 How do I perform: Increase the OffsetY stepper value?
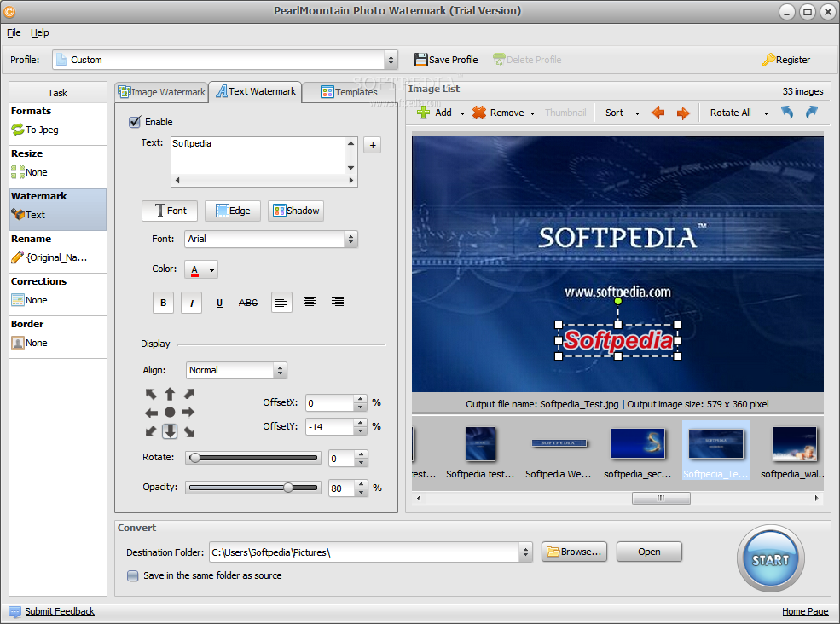click(x=361, y=423)
